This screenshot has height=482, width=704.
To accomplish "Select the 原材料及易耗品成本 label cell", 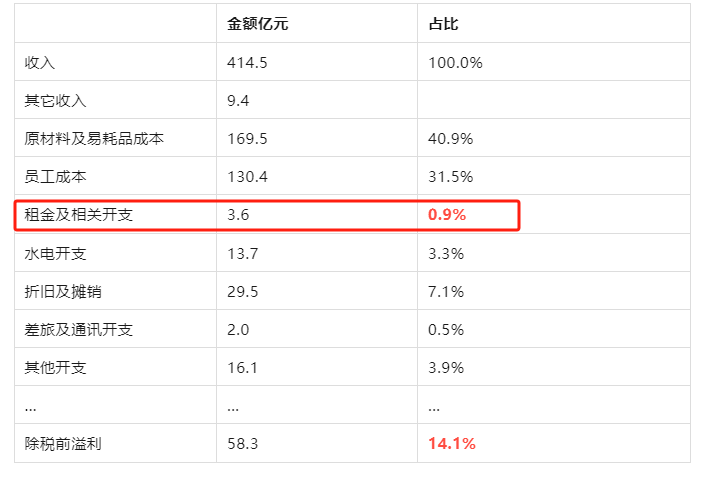I will [94, 139].
